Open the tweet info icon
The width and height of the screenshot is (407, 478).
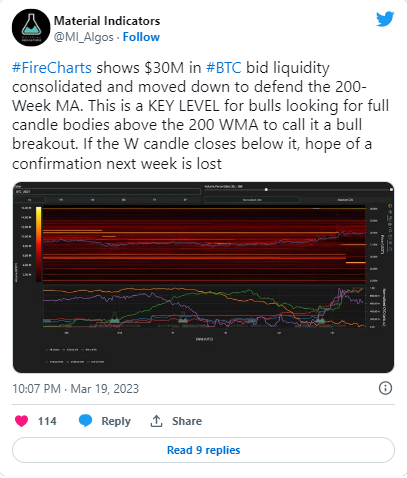[385, 388]
